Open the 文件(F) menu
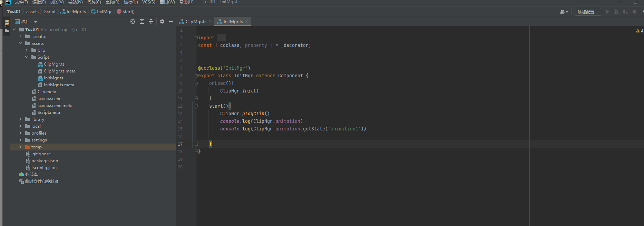Image resolution: width=644 pixels, height=226 pixels. (x=21, y=2)
